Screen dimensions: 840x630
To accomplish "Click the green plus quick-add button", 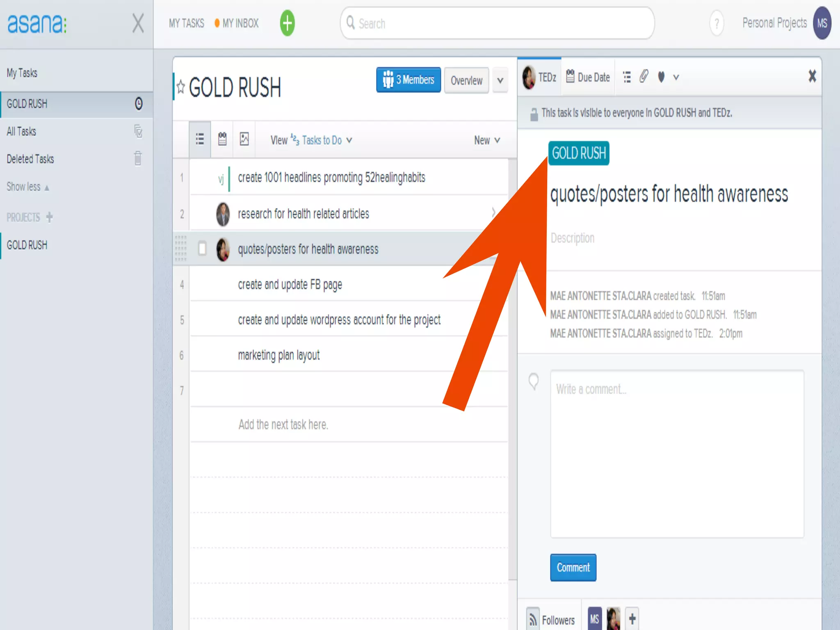I will pos(287,23).
